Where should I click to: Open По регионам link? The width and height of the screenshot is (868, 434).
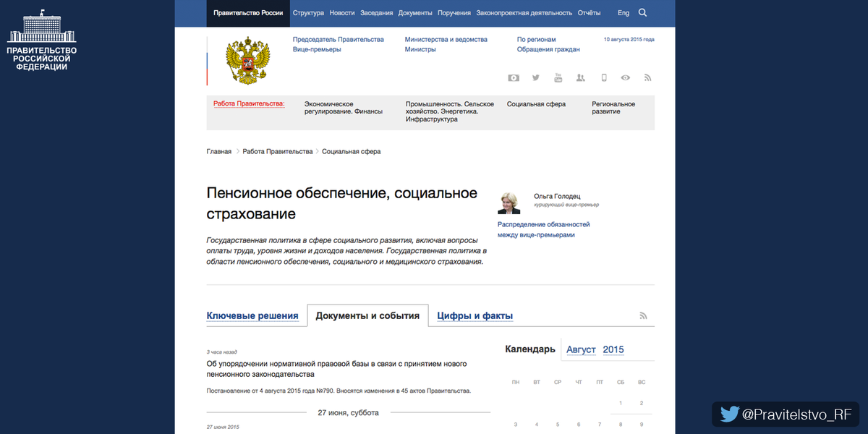(537, 40)
